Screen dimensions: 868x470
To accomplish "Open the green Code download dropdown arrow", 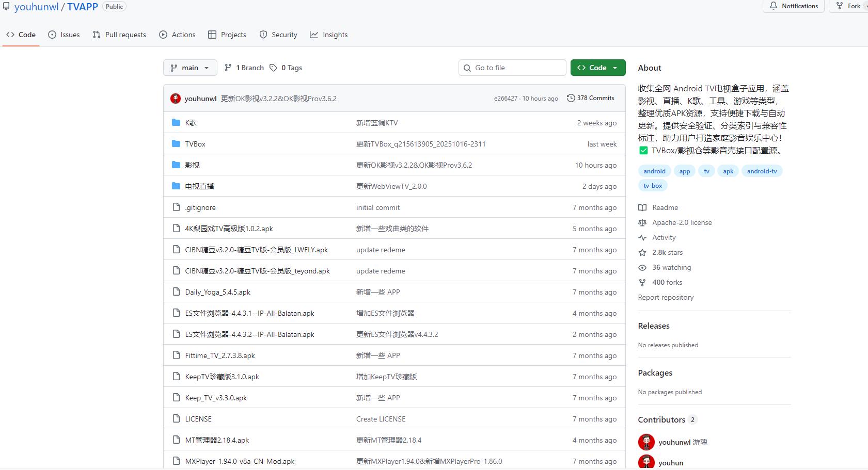I will click(614, 68).
